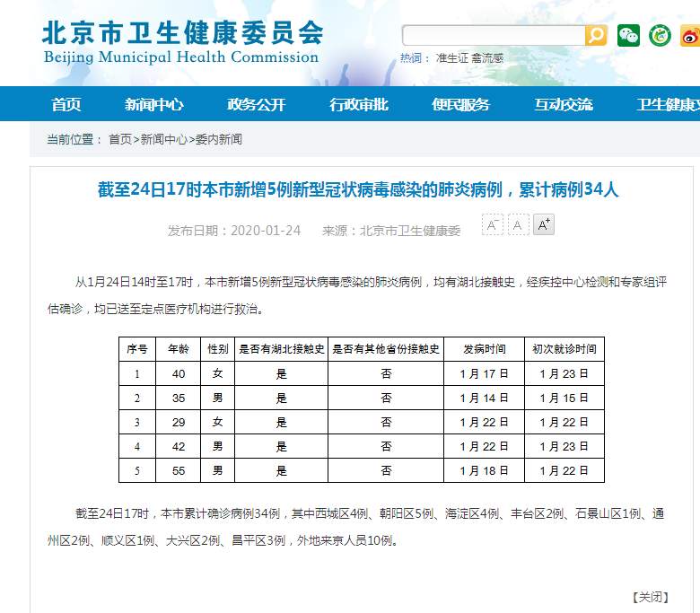Reset font size with middle A button
The width and height of the screenshot is (700, 613).
click(x=518, y=224)
